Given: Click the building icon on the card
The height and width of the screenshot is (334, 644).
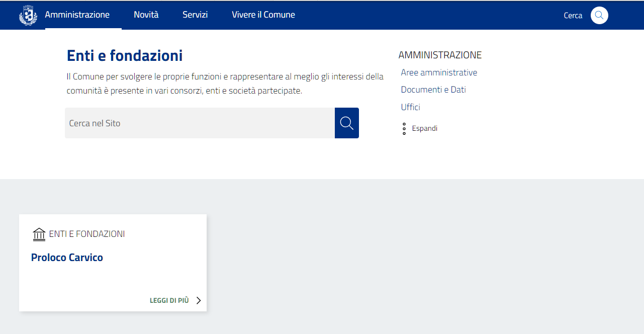Looking at the screenshot, I should (x=39, y=234).
